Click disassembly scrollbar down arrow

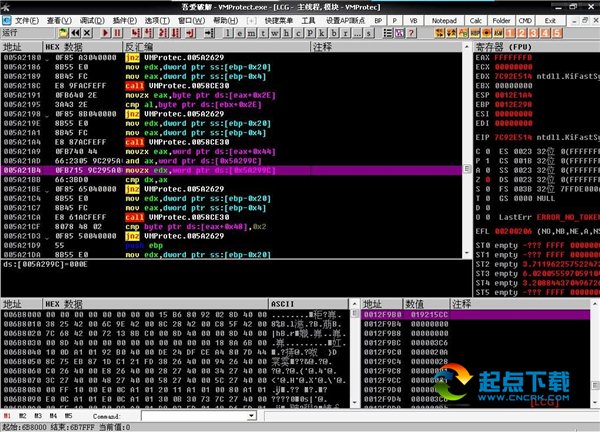[467, 253]
